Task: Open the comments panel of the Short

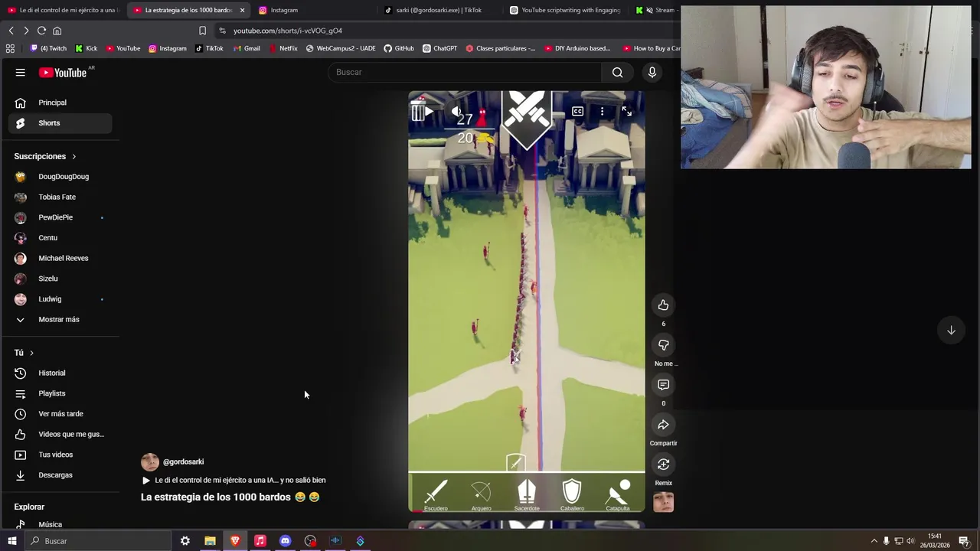Action: click(663, 385)
